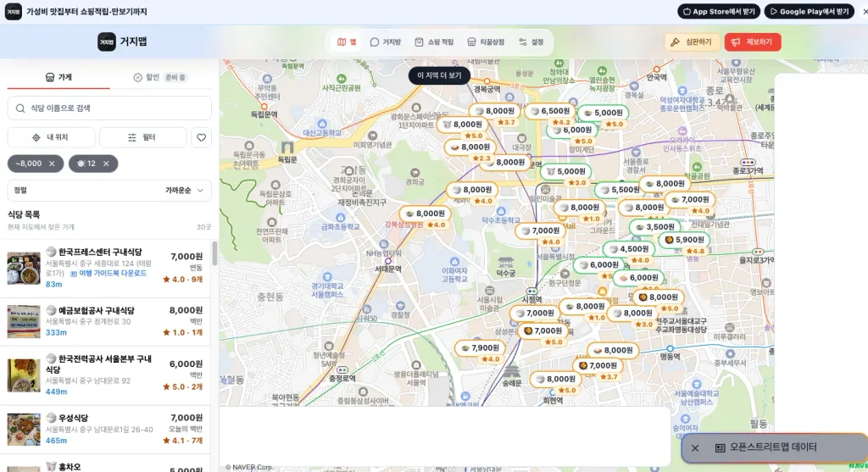Click the 5,900원 map marker rated 4.8
This screenshot has width=868, height=472.
684,240
